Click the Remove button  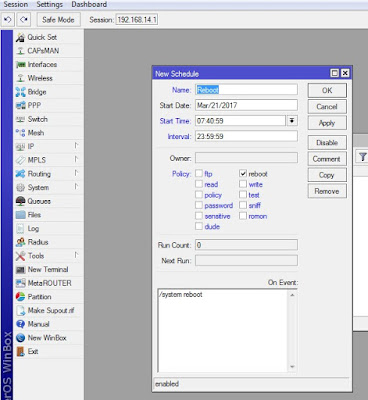(327, 191)
